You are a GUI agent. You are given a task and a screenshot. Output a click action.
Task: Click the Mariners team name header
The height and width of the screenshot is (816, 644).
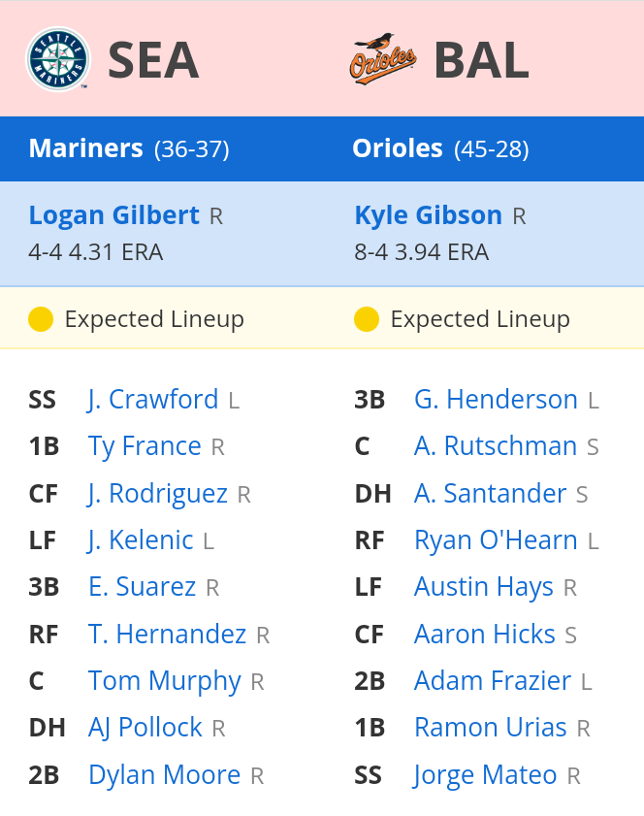86,148
